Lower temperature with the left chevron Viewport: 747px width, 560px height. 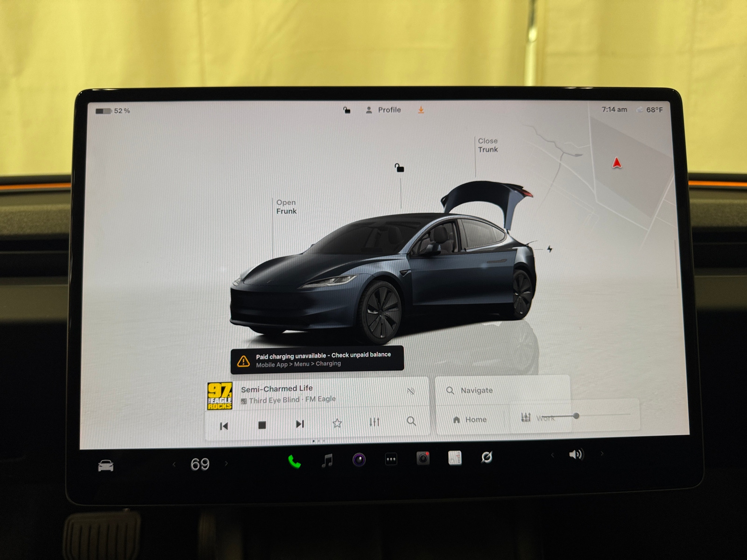175,463
